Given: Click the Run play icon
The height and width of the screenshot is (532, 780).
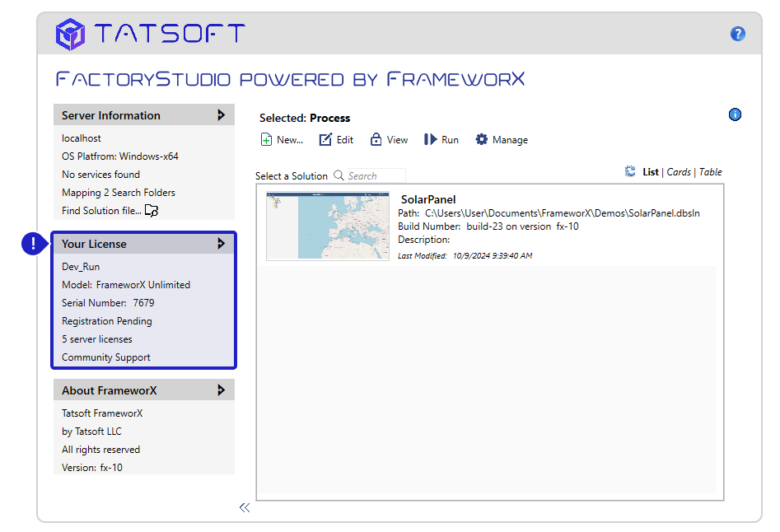Looking at the screenshot, I should [430, 140].
